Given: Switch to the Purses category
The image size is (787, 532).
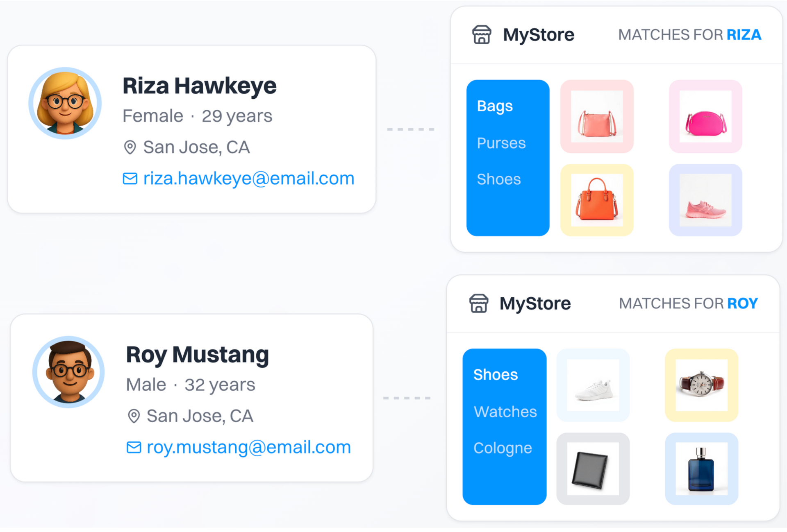Looking at the screenshot, I should click(501, 143).
